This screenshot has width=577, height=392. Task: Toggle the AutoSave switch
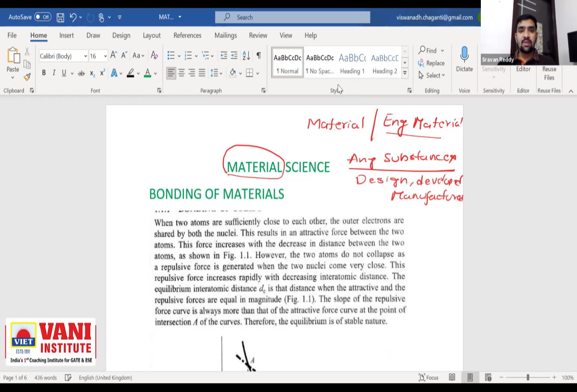[x=43, y=17]
